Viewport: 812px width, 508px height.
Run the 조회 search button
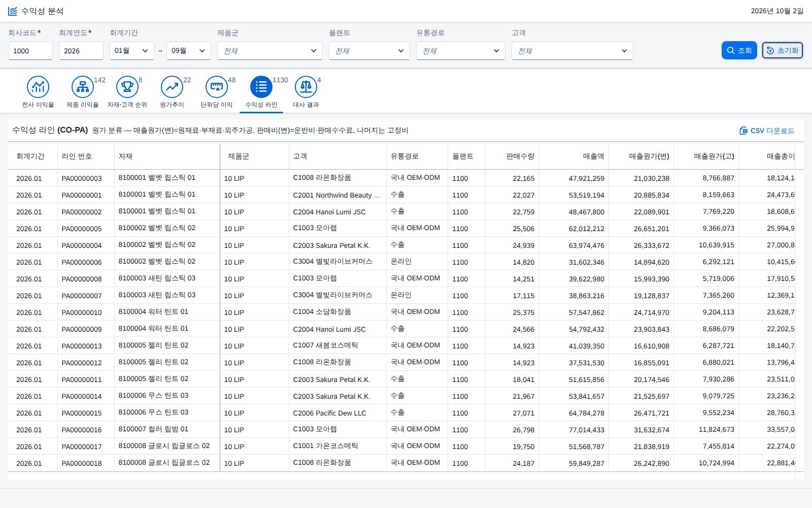pos(739,50)
